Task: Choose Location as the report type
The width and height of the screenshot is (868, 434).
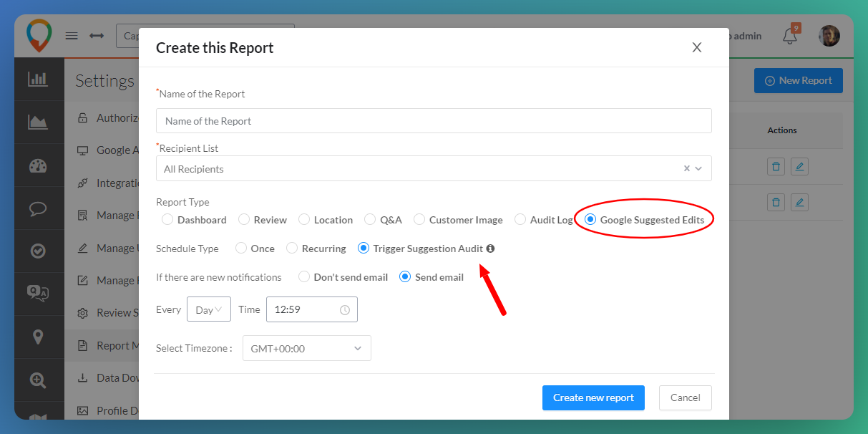Action: (326, 220)
